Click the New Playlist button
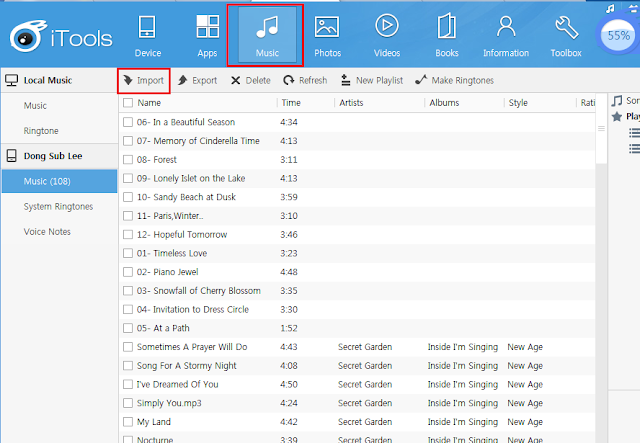Viewport: 640px width, 443px height. click(370, 80)
